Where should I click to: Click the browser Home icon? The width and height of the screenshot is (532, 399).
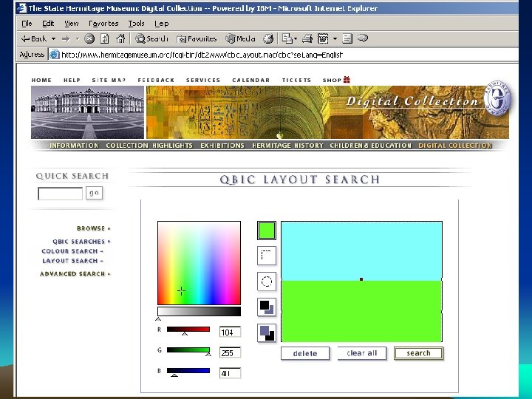coord(120,38)
